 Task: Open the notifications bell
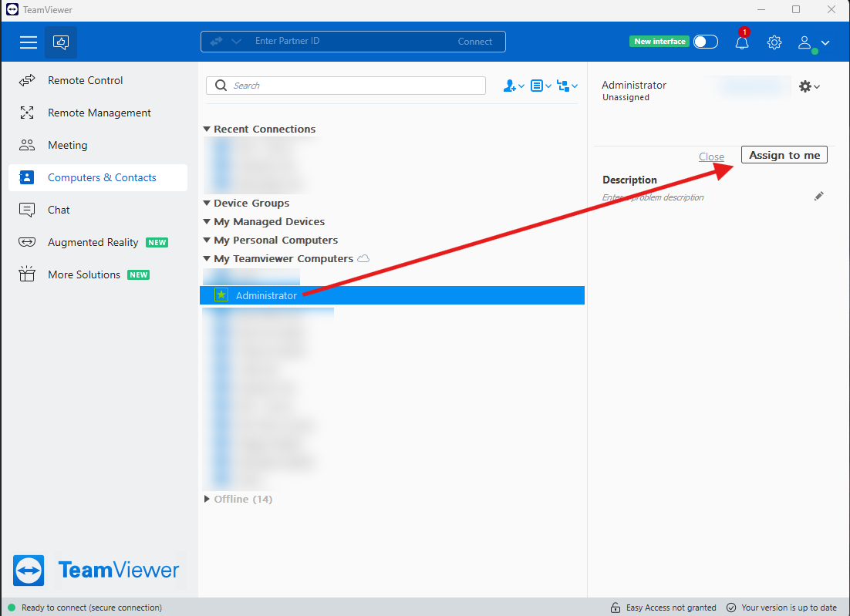(x=742, y=42)
